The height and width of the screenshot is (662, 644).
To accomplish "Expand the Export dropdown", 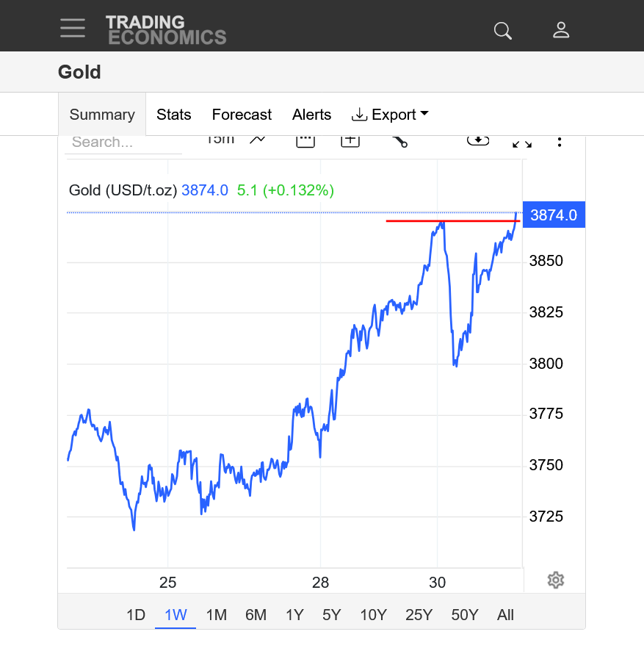I will tap(390, 115).
